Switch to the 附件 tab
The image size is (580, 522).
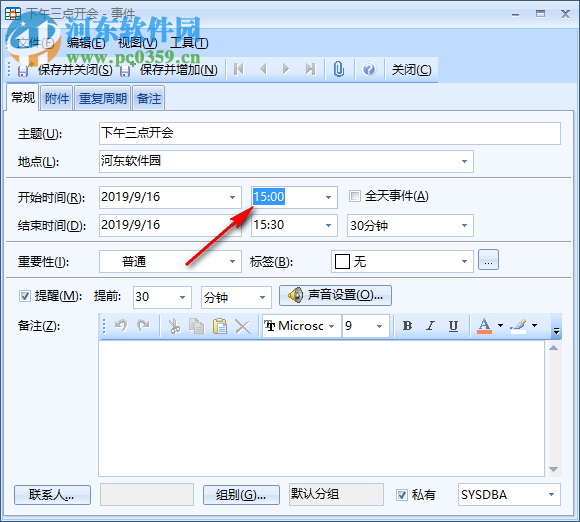coord(57,98)
